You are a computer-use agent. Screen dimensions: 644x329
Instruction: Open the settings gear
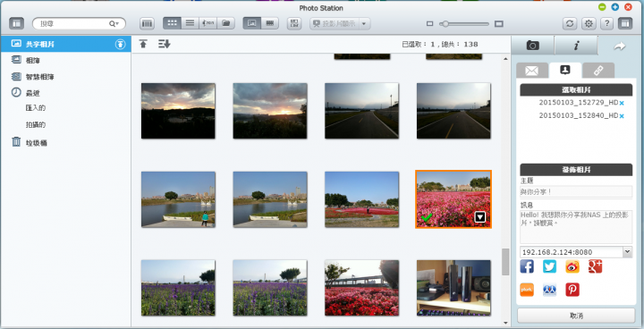[589, 23]
